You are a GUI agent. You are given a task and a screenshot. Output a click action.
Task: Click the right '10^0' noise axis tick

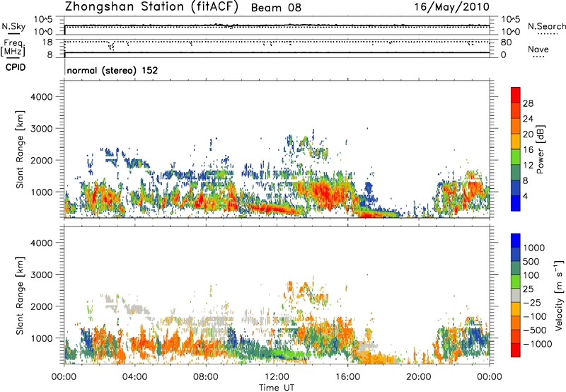(x=511, y=32)
